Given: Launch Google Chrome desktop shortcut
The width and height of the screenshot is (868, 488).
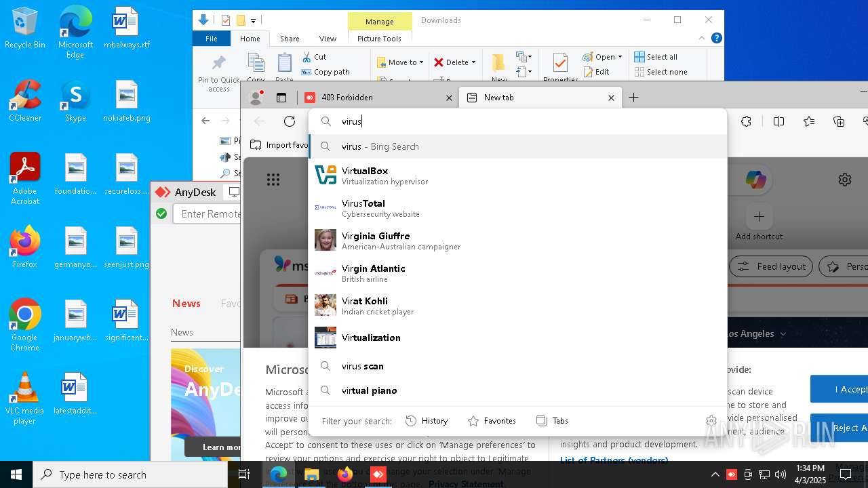Looking at the screenshot, I should [24, 326].
